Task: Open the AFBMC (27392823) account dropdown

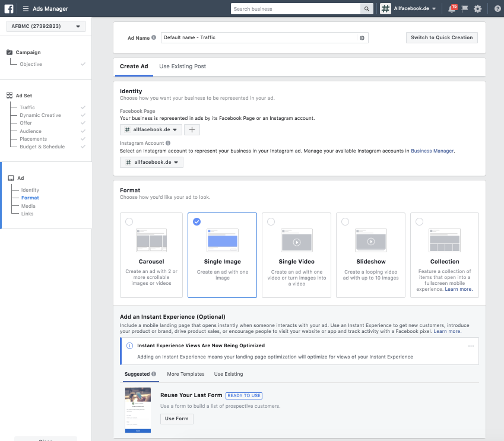Action: pyautogui.click(x=46, y=26)
